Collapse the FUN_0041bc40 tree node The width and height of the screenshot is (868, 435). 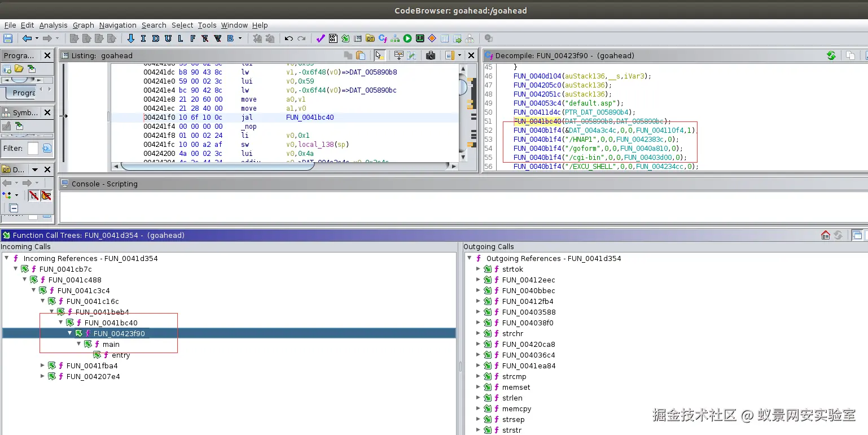tap(61, 323)
